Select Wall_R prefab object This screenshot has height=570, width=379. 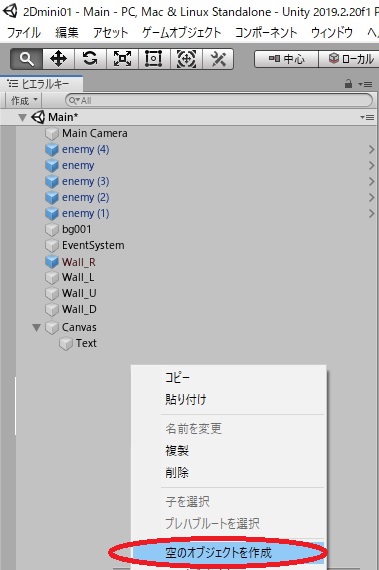click(78, 262)
